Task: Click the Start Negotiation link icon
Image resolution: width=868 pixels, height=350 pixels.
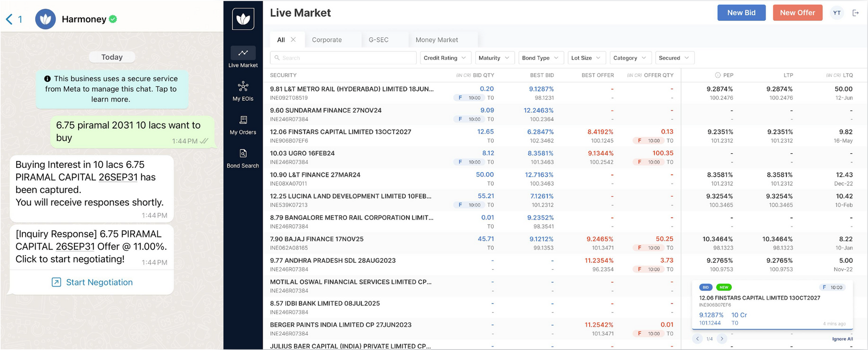Action: pyautogui.click(x=56, y=282)
